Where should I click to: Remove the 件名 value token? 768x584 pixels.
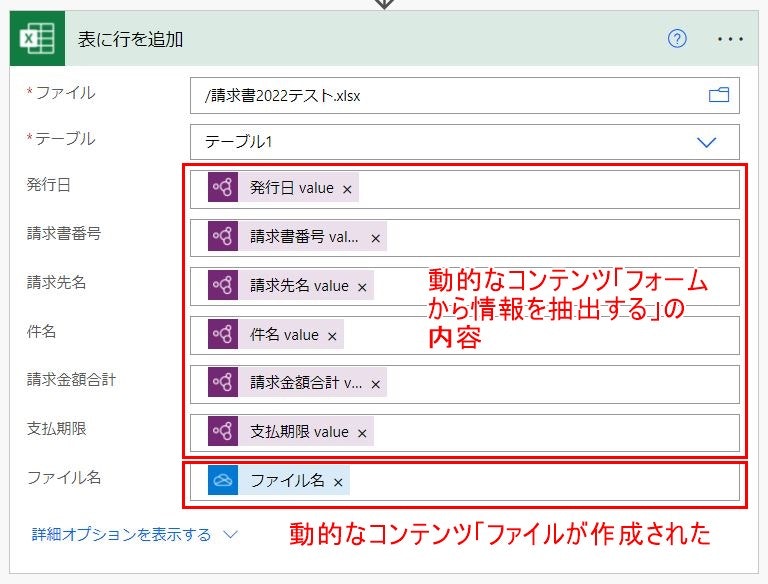[332, 336]
